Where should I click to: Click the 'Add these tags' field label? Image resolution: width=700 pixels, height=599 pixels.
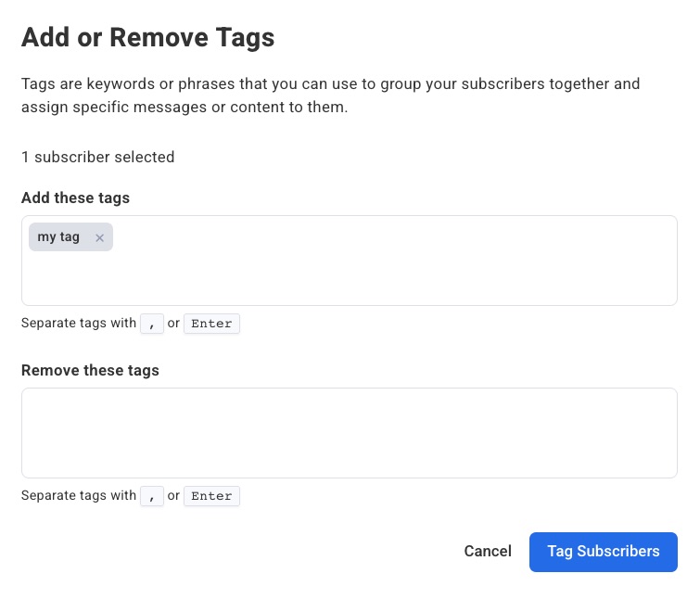click(75, 198)
